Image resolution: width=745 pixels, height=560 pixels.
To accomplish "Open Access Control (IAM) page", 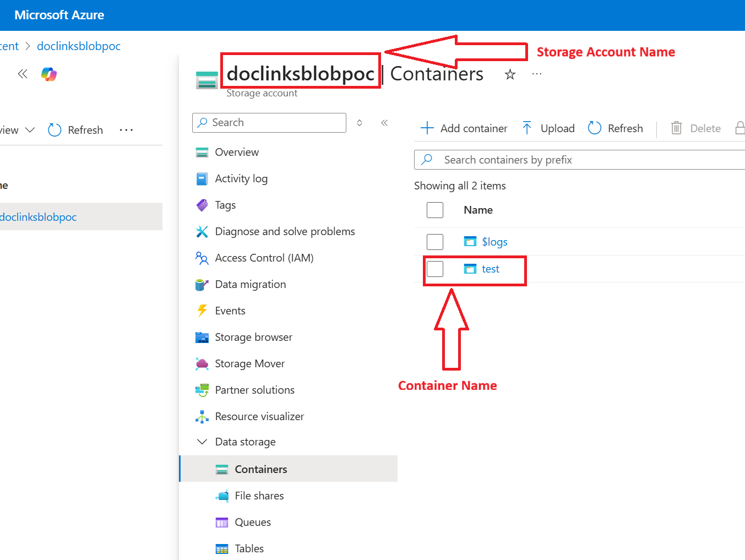I will pos(264,258).
